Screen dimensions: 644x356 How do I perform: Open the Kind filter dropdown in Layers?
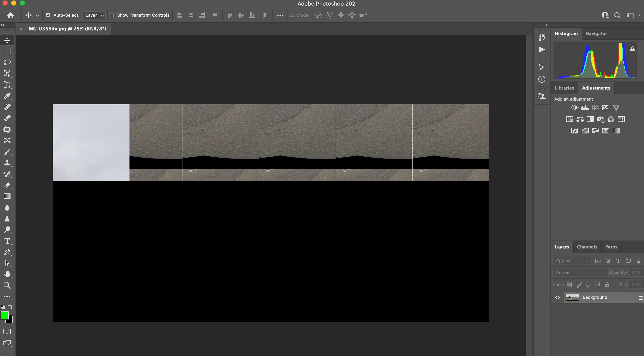coord(572,261)
